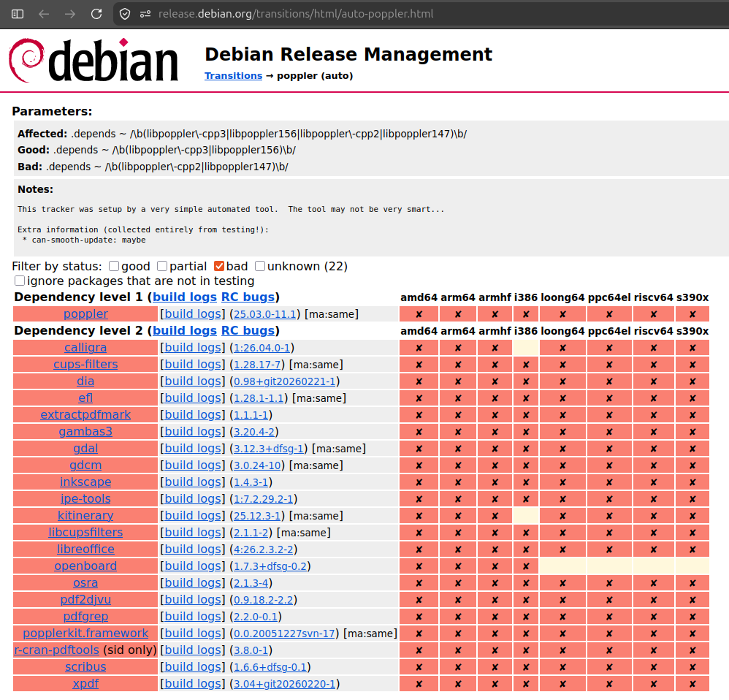The height and width of the screenshot is (700, 729).
Task: Click the poppler amd64 status cell
Action: click(419, 314)
